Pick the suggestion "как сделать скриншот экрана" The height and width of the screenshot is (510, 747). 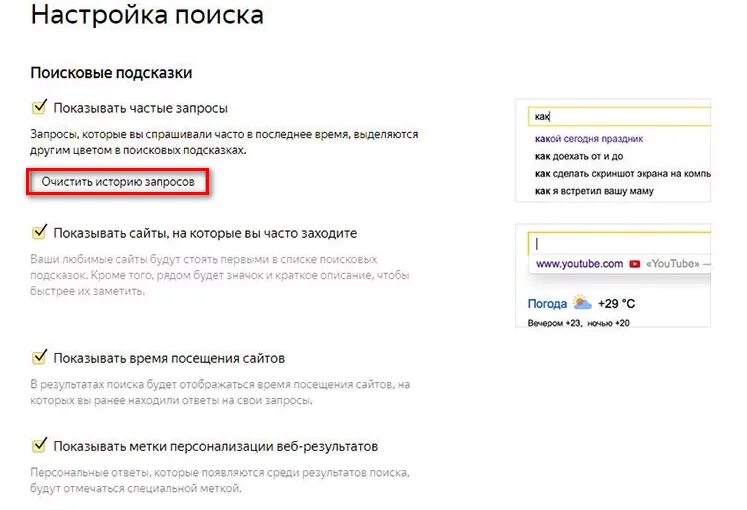(x=622, y=173)
